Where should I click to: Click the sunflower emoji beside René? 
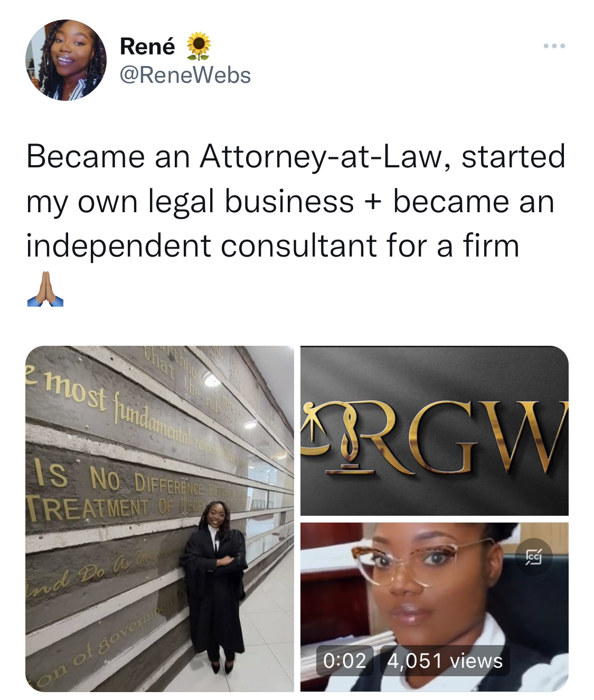pyautogui.click(x=199, y=46)
